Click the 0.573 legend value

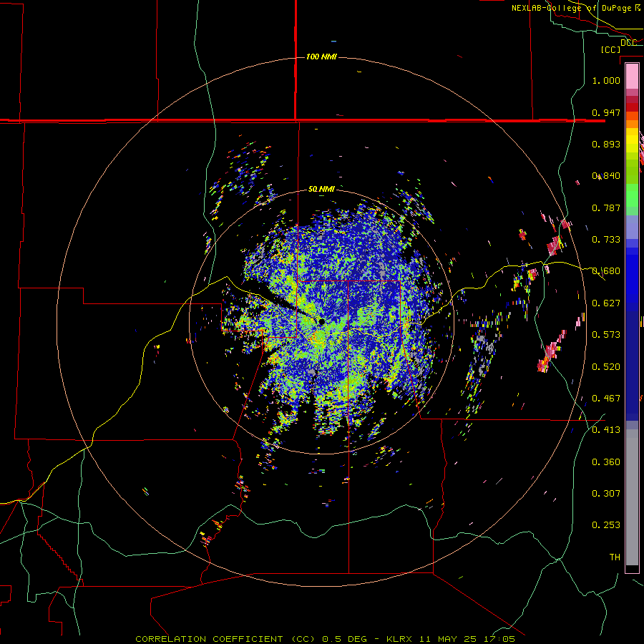pyautogui.click(x=606, y=335)
